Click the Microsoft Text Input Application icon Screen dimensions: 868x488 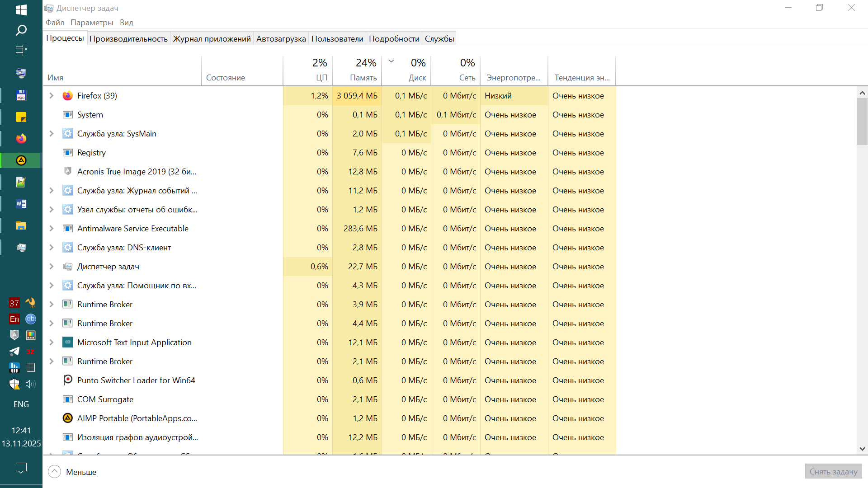click(x=67, y=343)
